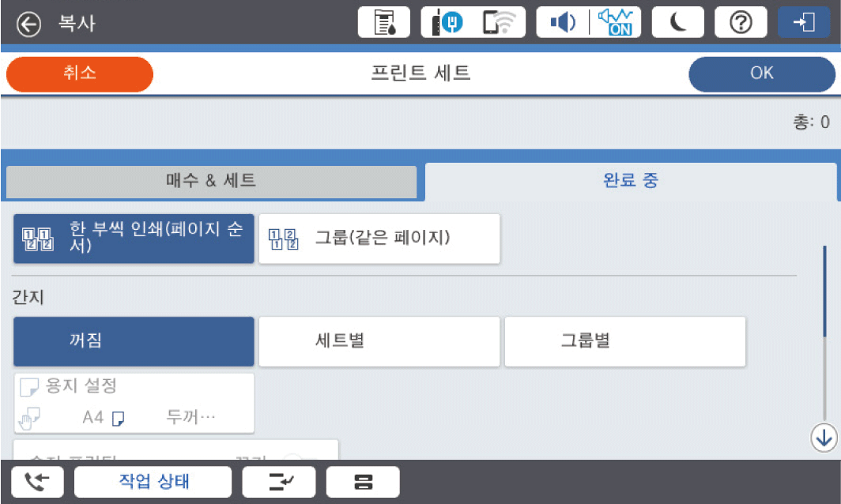Viewport: 841px width, 504px height.
Task: Tap the scroll down arrow
Action: [x=824, y=437]
